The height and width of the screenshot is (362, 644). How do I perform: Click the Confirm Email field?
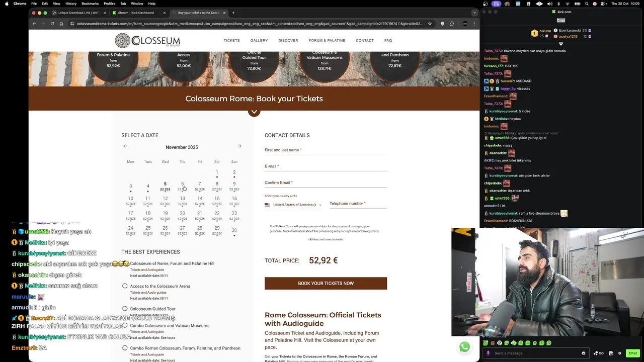point(326,183)
